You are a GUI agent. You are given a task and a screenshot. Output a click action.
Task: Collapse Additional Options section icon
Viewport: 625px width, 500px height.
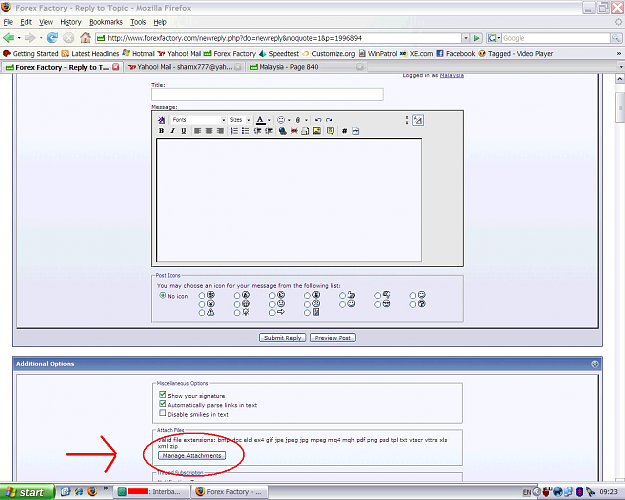coord(595,364)
